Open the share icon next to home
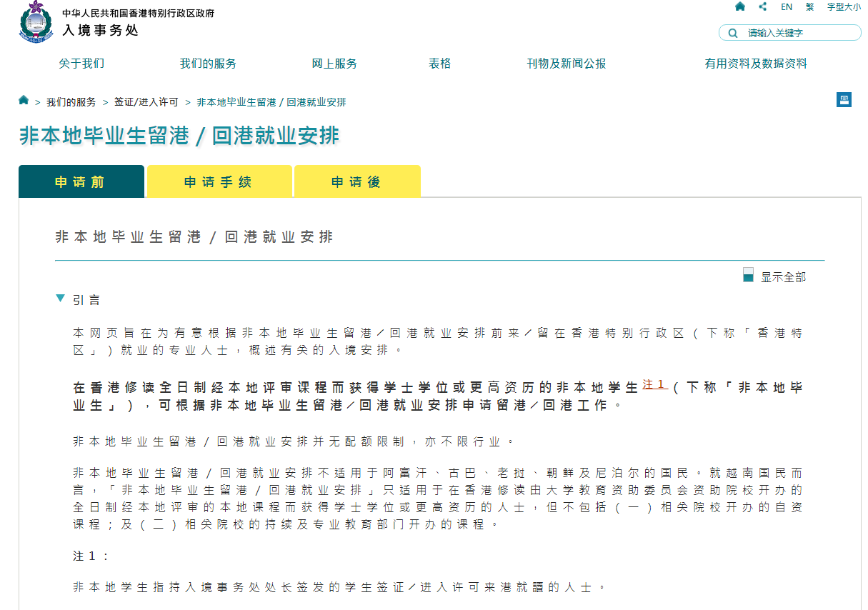868x610 pixels. (762, 6)
